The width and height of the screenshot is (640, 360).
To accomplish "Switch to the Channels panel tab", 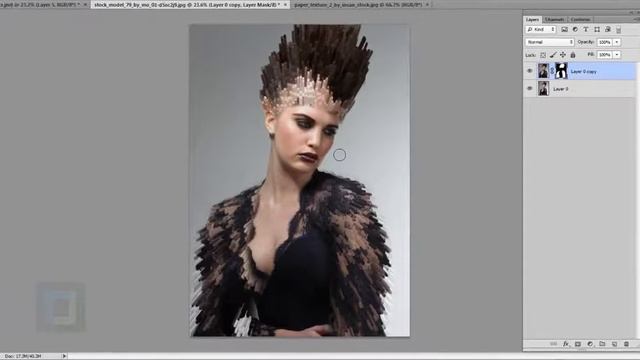I will pyautogui.click(x=554, y=19).
